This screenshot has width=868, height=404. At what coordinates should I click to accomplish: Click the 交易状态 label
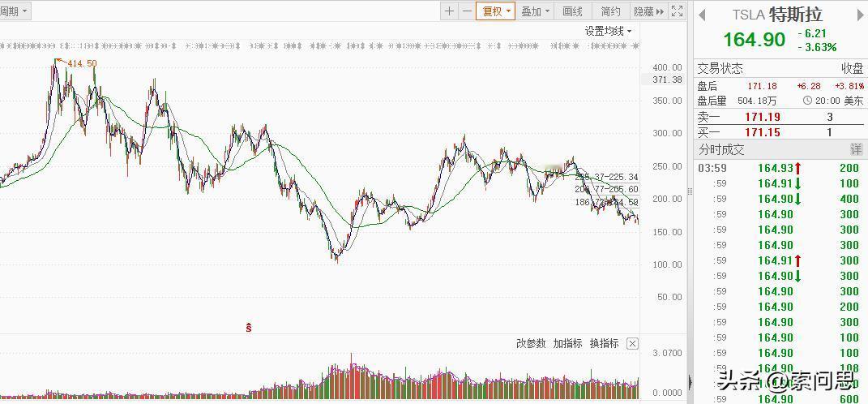click(x=720, y=69)
